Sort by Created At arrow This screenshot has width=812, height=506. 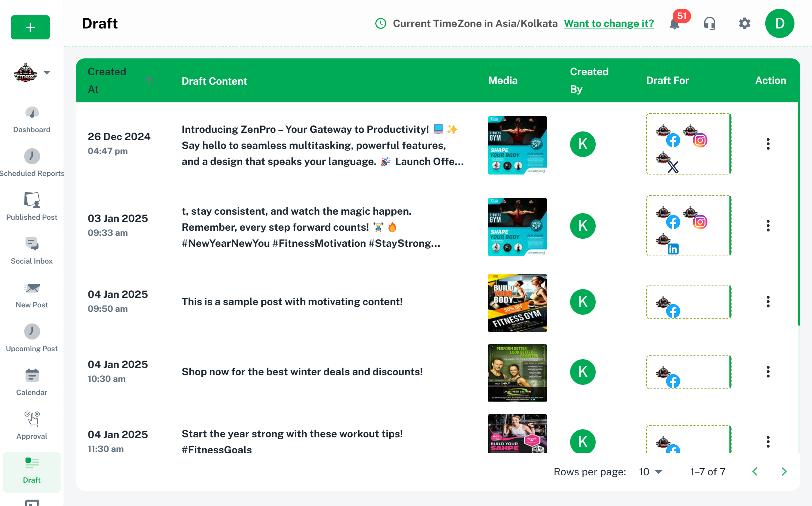click(x=149, y=80)
